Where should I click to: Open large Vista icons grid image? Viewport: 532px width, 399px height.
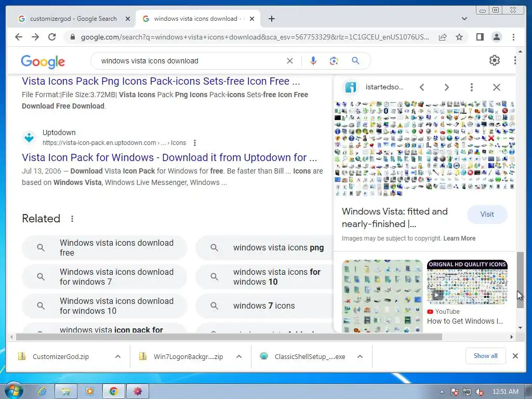point(424,148)
